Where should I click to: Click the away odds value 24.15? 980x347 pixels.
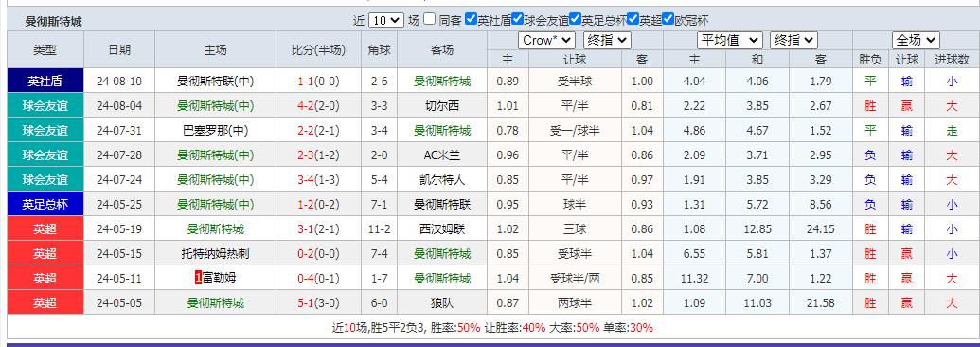821,229
